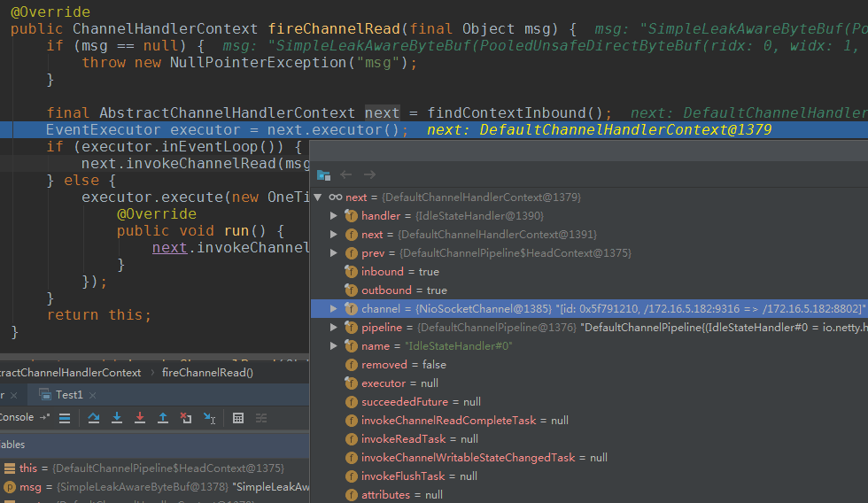Click the back arrow in the inspector popup

[x=346, y=174]
